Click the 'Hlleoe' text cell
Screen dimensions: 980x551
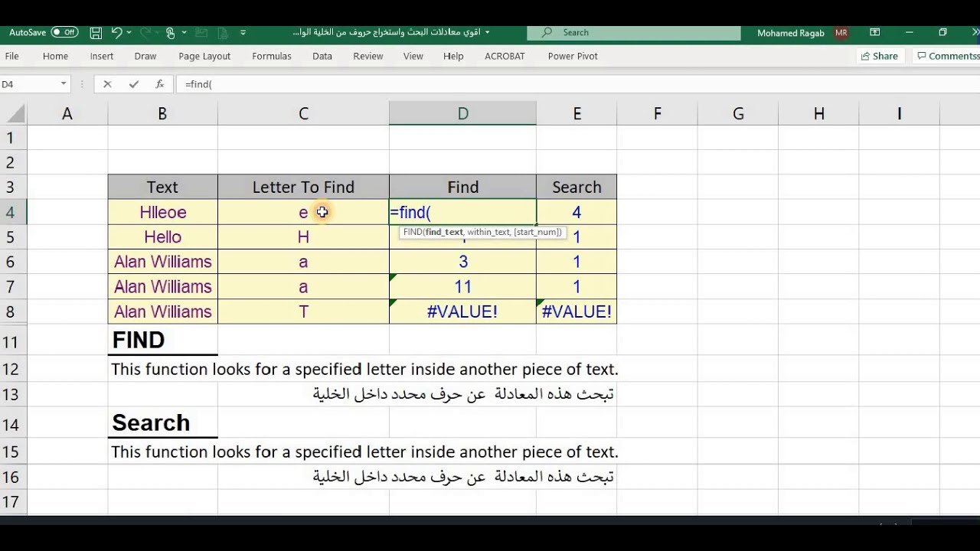coord(162,212)
